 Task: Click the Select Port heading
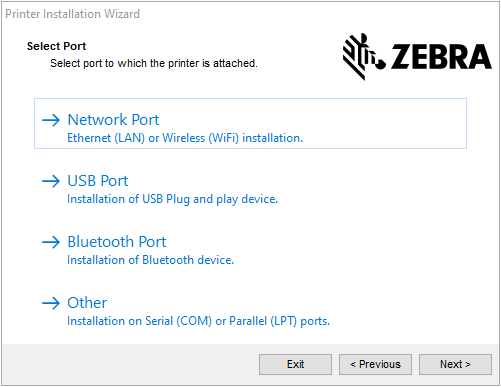(56, 46)
